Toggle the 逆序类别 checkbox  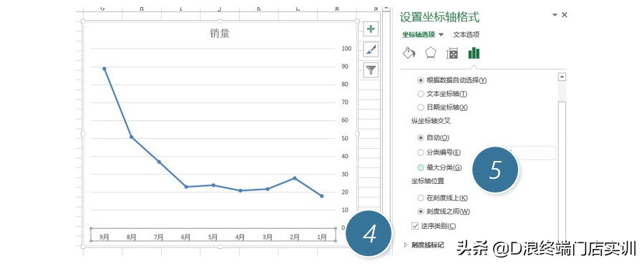(415, 226)
